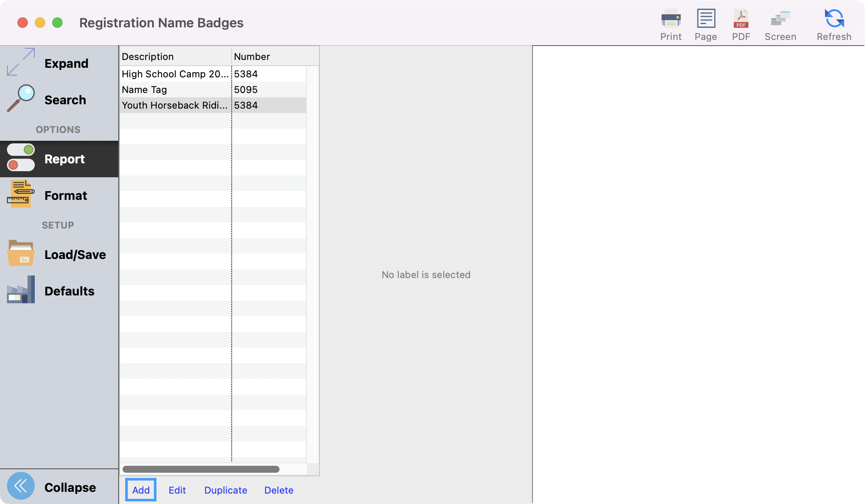865x504 pixels.
Task: Select Youth Horseback Riding label row
Action: pos(175,105)
